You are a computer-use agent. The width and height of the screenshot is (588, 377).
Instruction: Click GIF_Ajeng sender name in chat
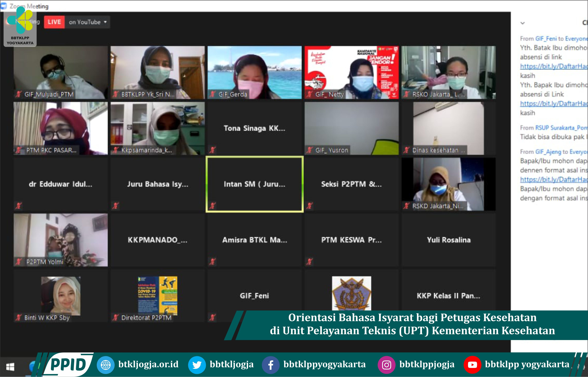point(548,152)
